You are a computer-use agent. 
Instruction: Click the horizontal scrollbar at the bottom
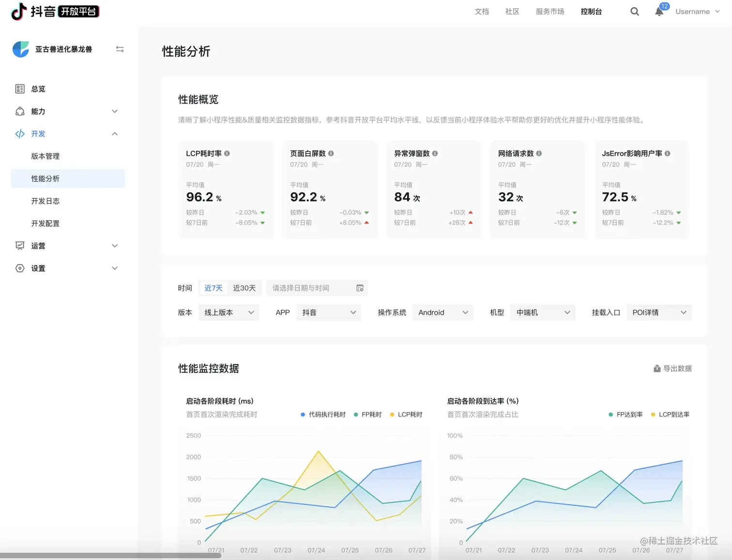(x=111, y=556)
